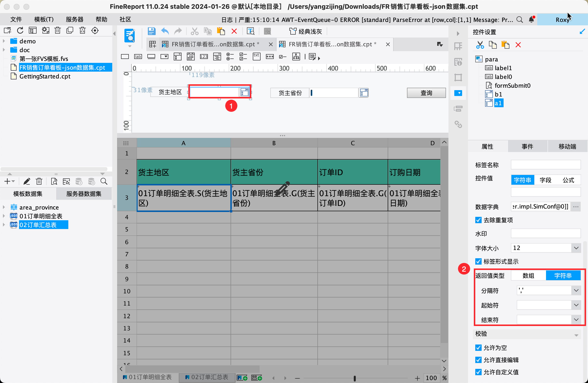
Task: Open the 服务器 menu
Action: click(74, 19)
